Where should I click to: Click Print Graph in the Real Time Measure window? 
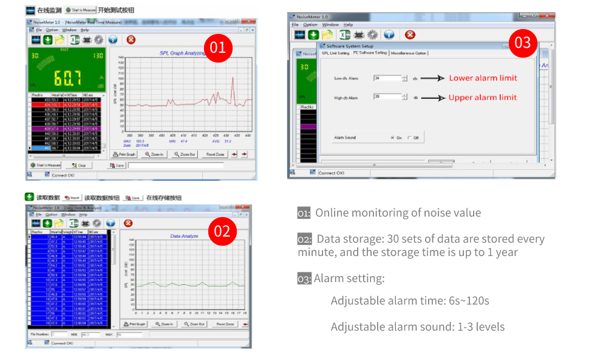tap(124, 154)
